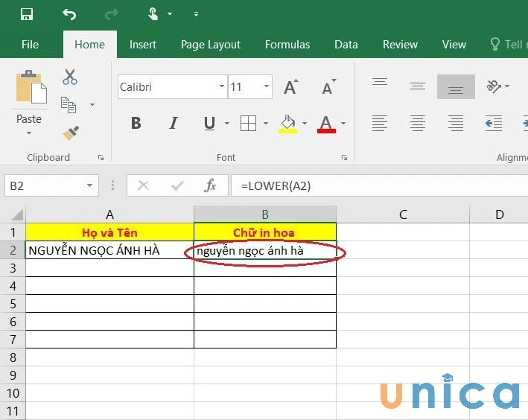Click the Redo arrow icon
528x420 pixels.
click(112, 14)
